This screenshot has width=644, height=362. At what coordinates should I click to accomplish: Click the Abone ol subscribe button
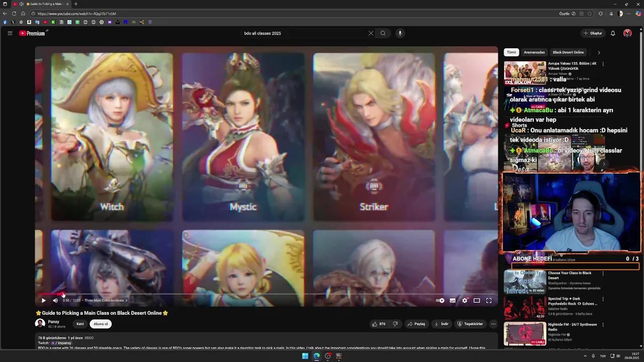[101, 324]
